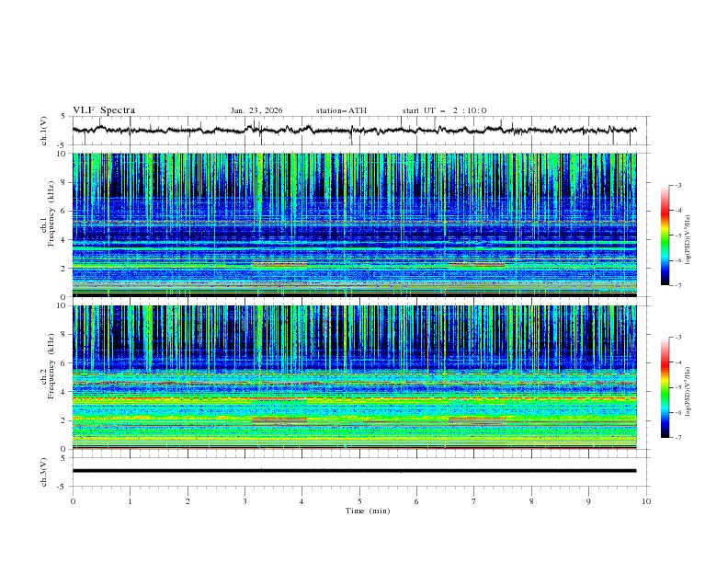Click the "2" kHz tick on ch.2 frequency axis
The height and width of the screenshot is (563, 728).
click(x=65, y=420)
